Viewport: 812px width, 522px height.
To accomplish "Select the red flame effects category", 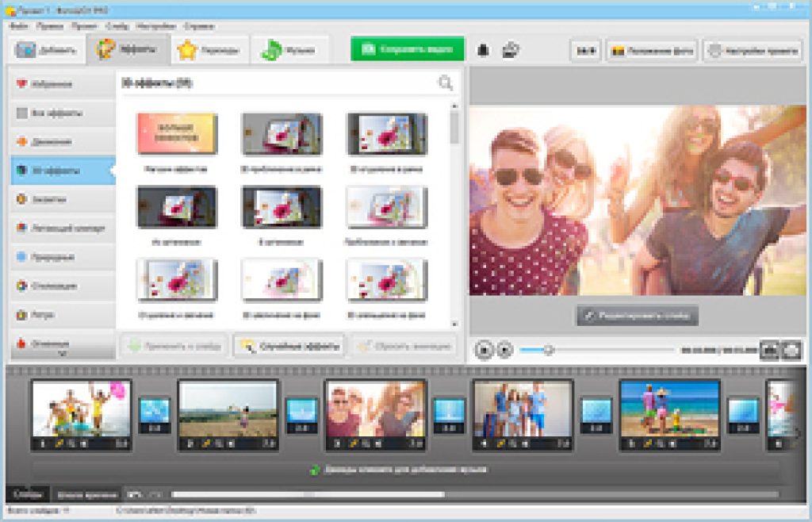I will [63, 343].
